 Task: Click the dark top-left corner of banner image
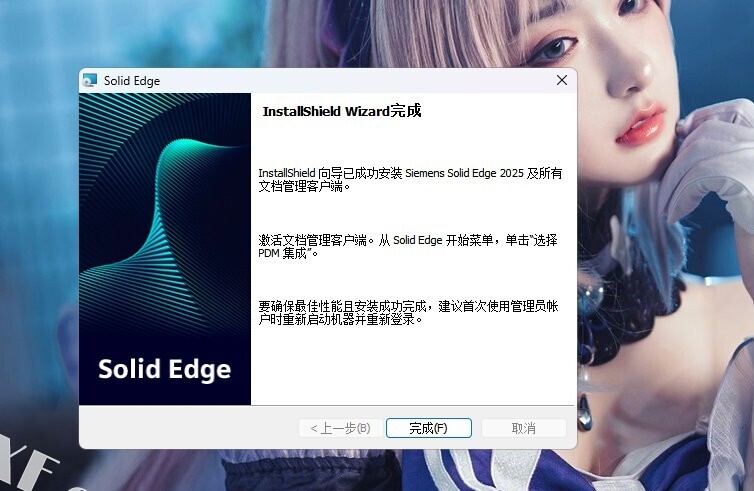coord(94,106)
